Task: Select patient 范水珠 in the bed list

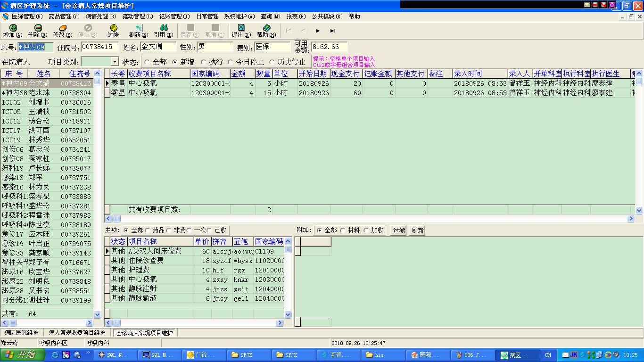Action: (x=47, y=93)
